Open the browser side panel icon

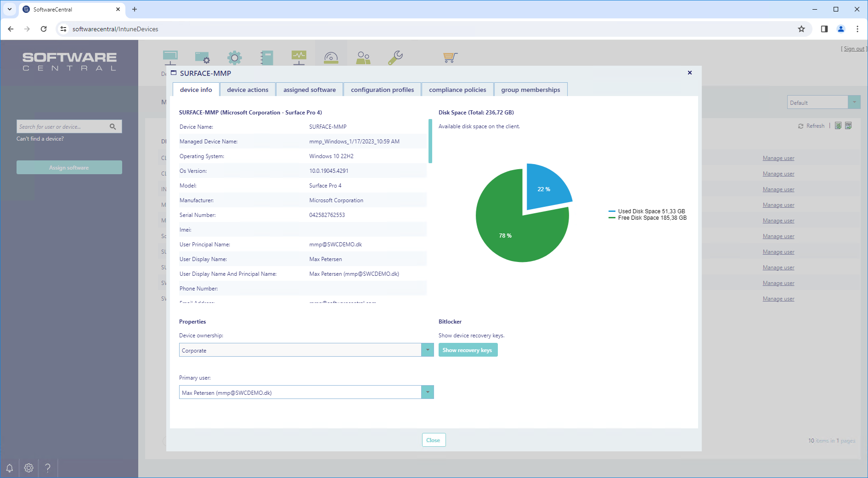coord(824,29)
